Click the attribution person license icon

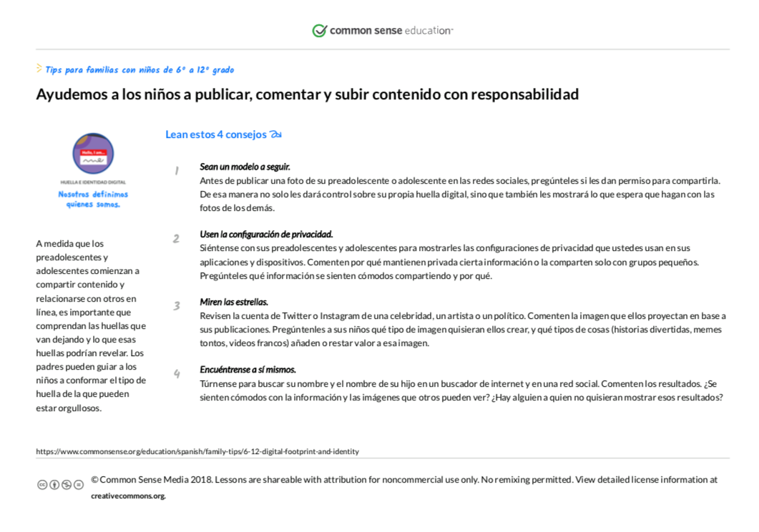54,485
